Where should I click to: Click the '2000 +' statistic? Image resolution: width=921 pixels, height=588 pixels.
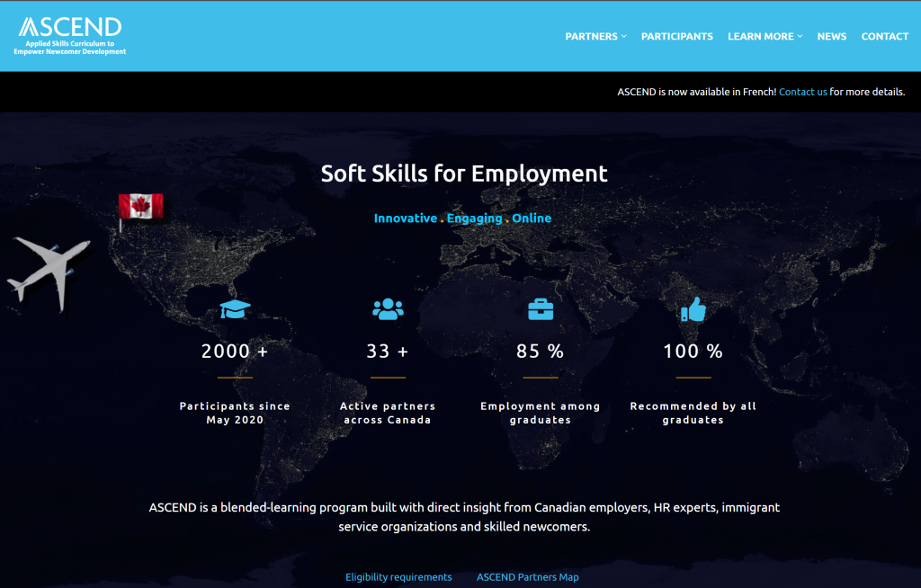pos(235,351)
